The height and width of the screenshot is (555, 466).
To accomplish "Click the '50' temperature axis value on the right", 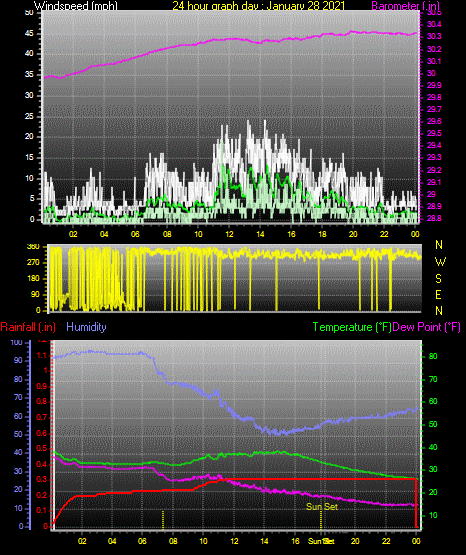I will pos(433,424).
